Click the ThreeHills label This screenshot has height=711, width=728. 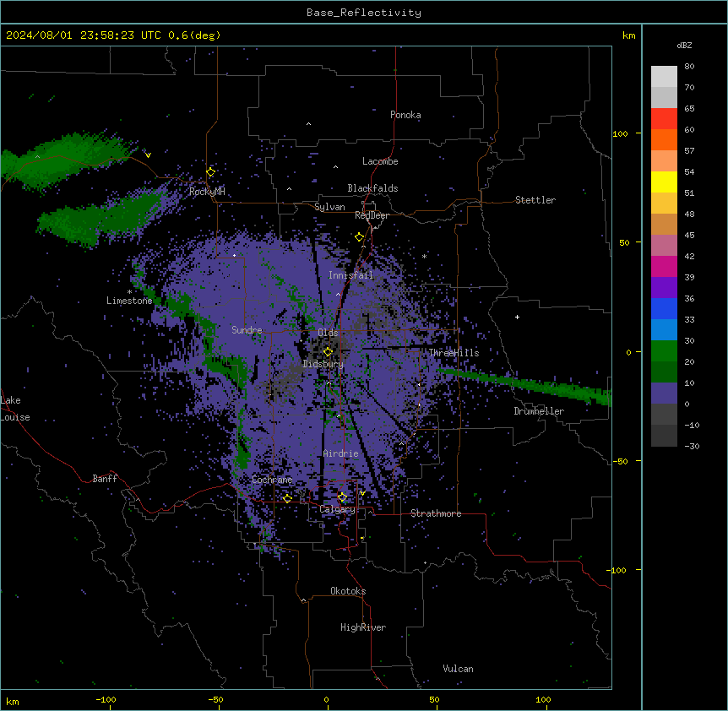(x=454, y=353)
